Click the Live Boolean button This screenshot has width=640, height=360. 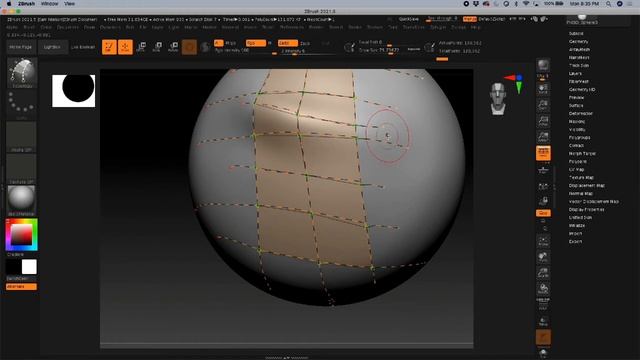[83, 47]
